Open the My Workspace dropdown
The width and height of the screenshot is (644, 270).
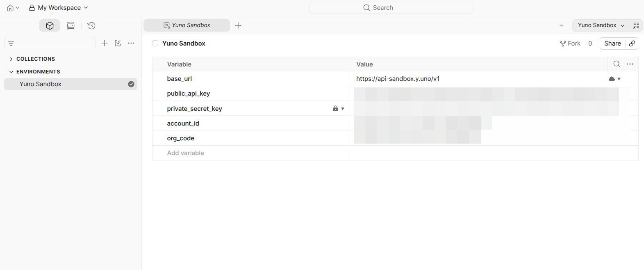[59, 8]
